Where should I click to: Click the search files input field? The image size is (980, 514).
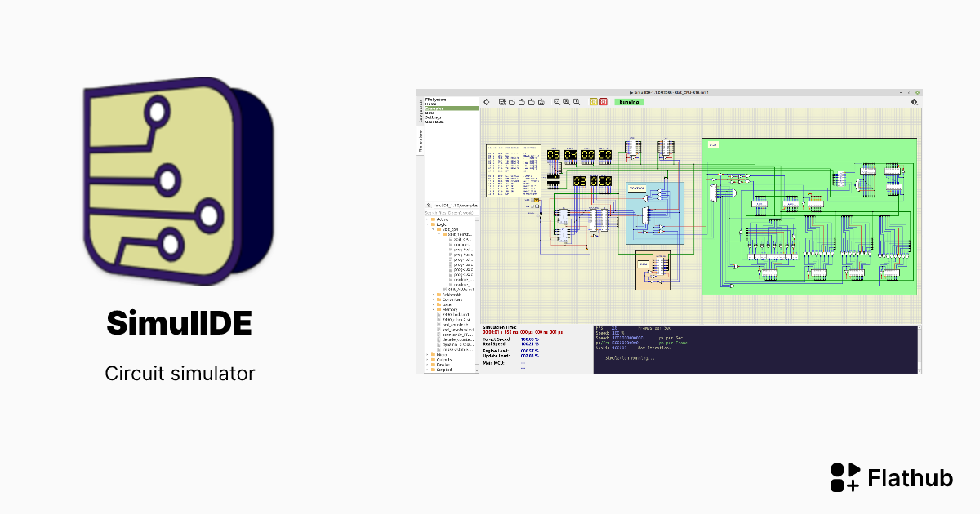[x=451, y=214]
